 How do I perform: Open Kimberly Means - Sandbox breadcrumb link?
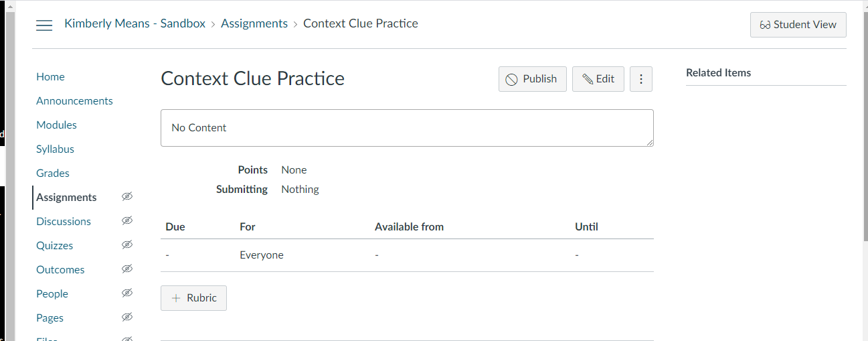coord(135,23)
